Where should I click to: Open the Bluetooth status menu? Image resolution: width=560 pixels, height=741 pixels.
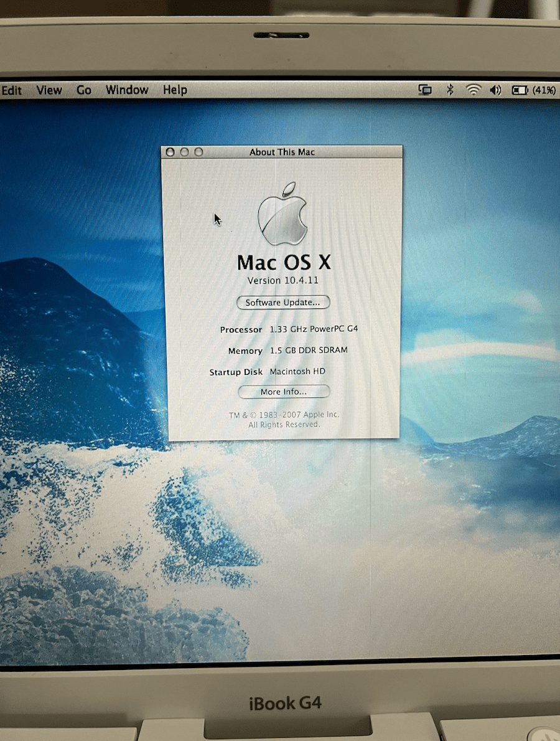pos(450,90)
